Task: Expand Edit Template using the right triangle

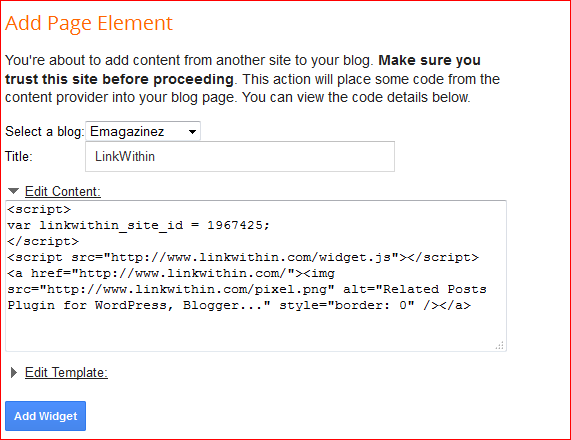Action: point(14,372)
